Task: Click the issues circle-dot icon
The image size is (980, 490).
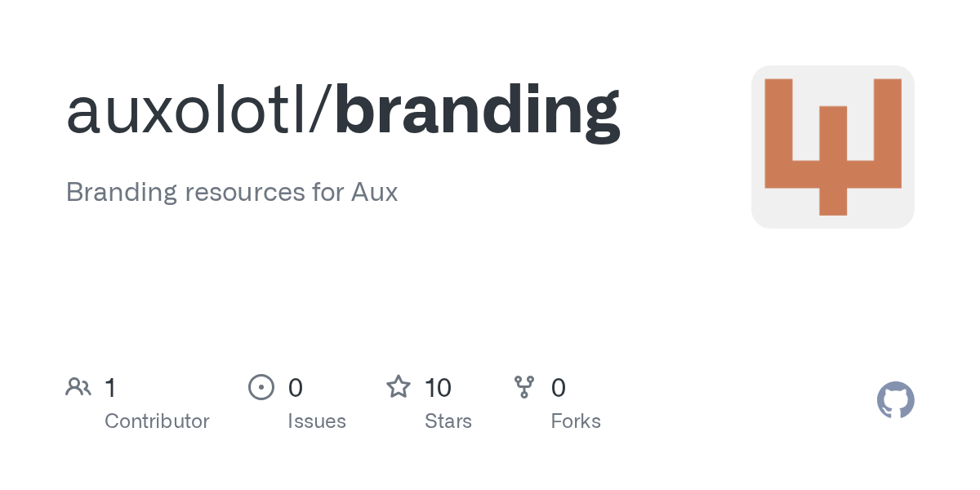Action: (x=261, y=386)
